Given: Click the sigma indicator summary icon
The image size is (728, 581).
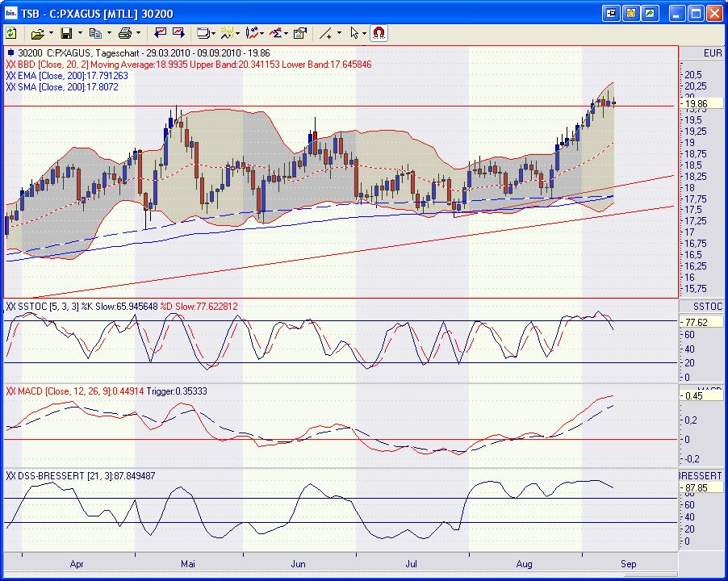Looking at the screenshot, I should (x=274, y=33).
